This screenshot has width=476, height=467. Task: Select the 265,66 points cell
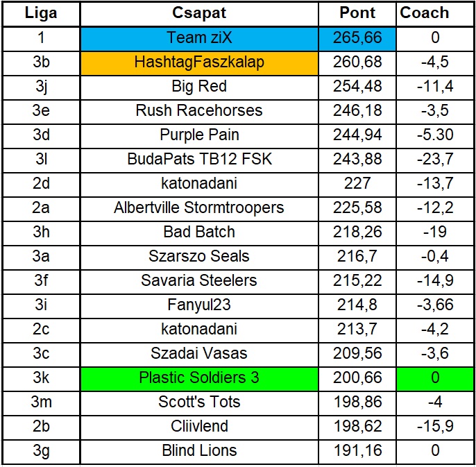click(357, 37)
